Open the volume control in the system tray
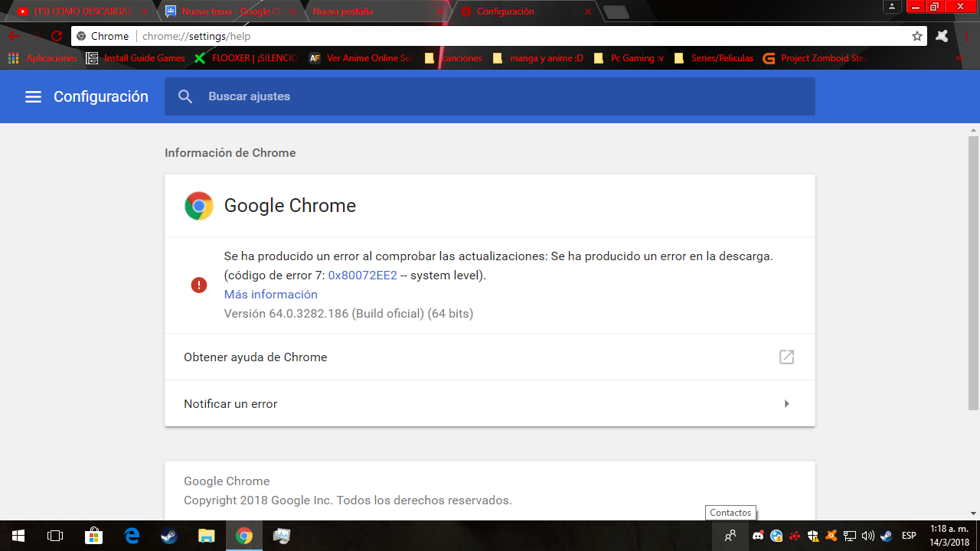 [867, 536]
